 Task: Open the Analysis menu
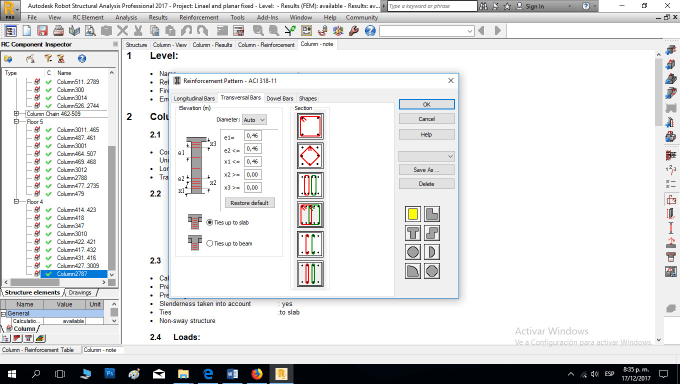126,17
